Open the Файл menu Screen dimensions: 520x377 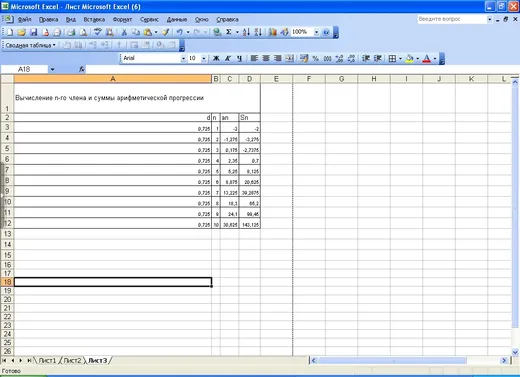pos(24,19)
